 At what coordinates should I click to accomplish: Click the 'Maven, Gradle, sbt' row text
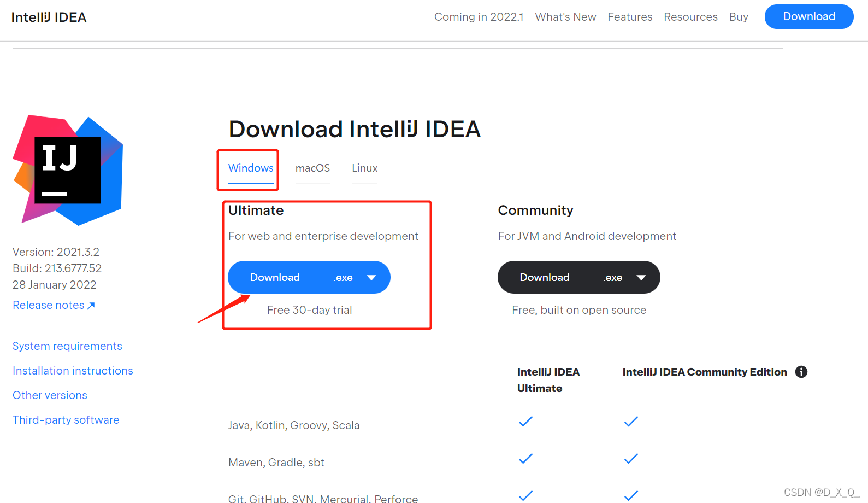click(276, 463)
